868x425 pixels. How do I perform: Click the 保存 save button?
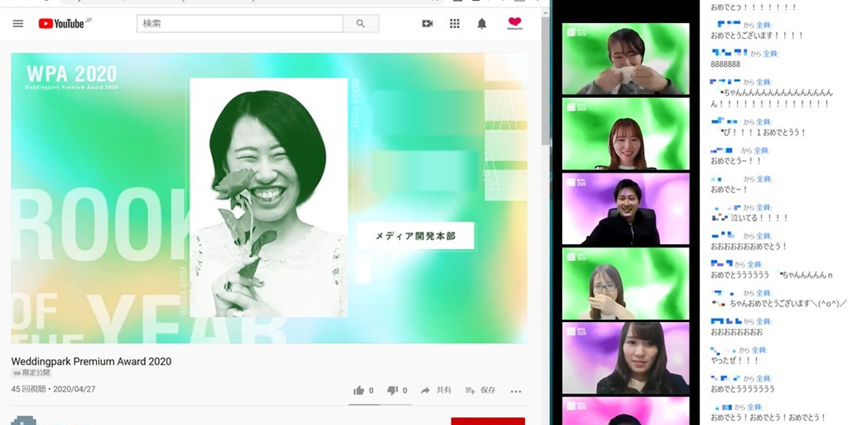[x=480, y=391]
